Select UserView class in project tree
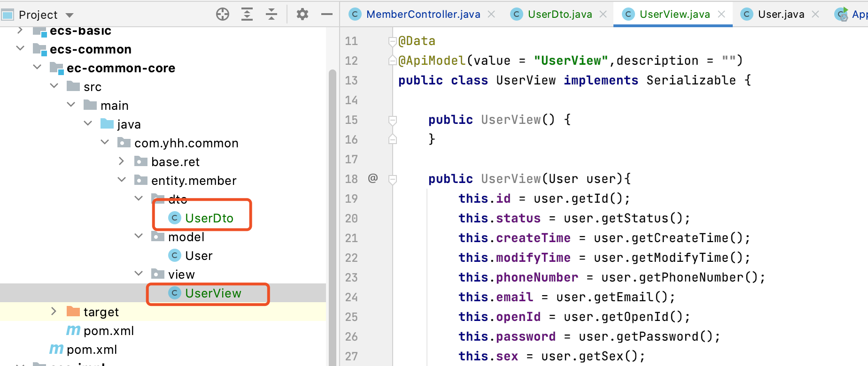Screen dimensions: 868x366 pyautogui.click(x=213, y=293)
